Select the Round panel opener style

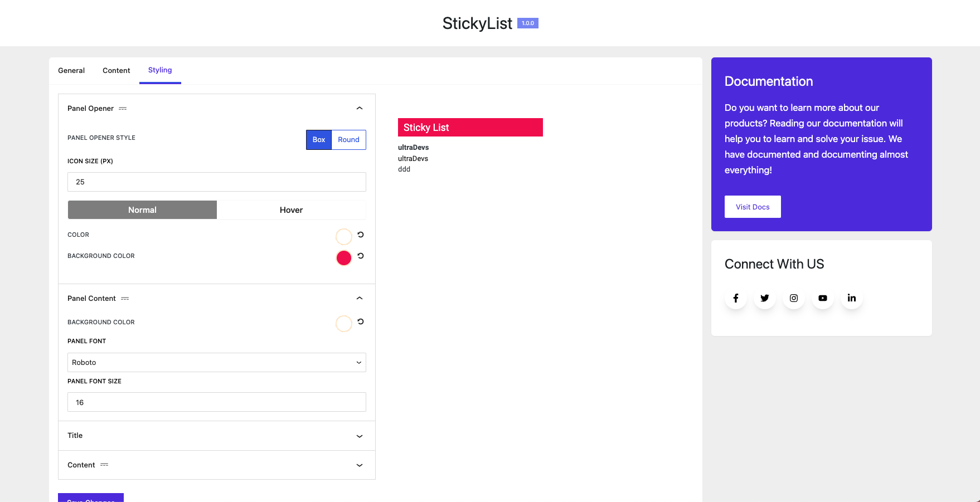348,140
